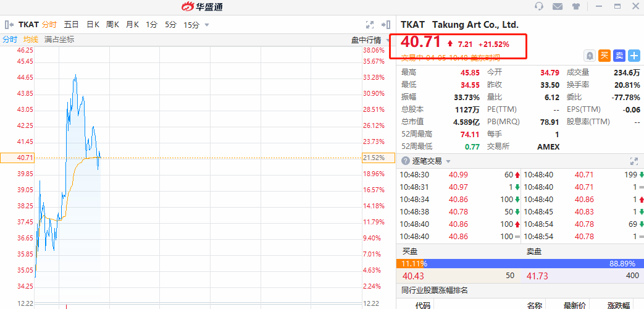644x309 pixels.
Task: Click the TKAT Takung Art Co., Ltd. title
Action: tap(459, 25)
